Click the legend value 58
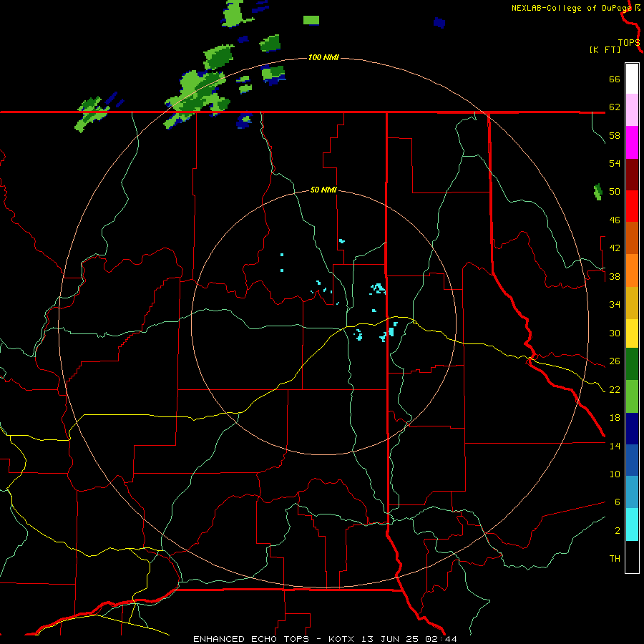644x644 pixels. tap(615, 135)
